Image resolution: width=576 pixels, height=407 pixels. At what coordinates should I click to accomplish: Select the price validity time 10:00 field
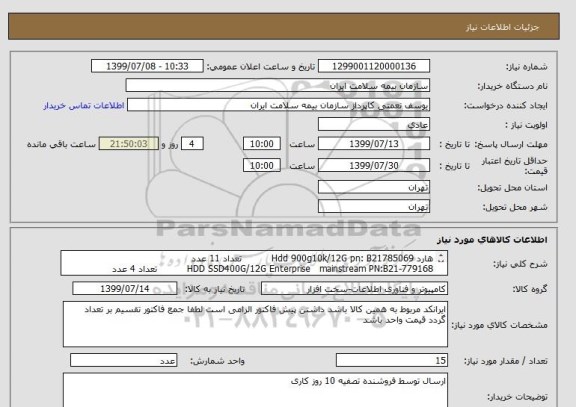click(x=262, y=166)
